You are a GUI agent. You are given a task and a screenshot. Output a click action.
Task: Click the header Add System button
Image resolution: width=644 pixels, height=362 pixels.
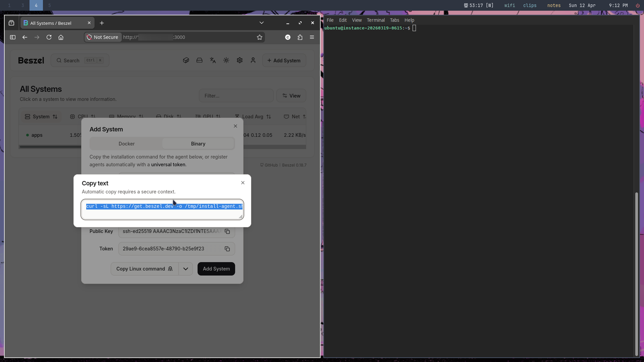click(x=284, y=60)
